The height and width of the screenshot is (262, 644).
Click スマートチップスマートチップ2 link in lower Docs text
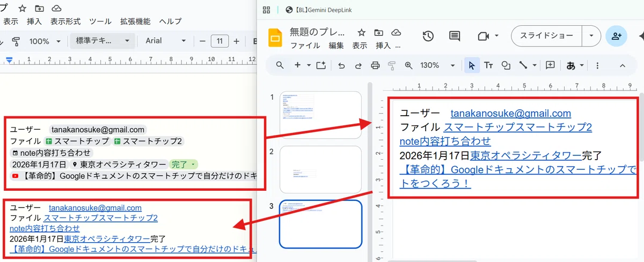coord(100,218)
